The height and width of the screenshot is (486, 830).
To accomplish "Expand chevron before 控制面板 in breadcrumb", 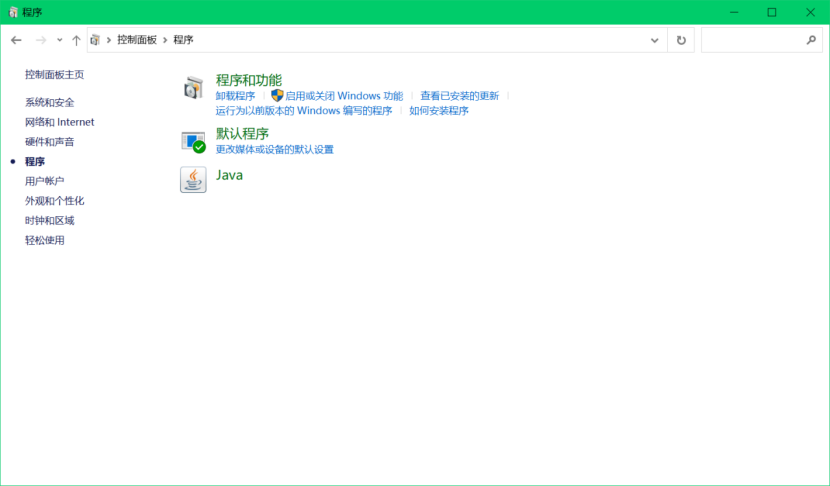I will (x=109, y=40).
